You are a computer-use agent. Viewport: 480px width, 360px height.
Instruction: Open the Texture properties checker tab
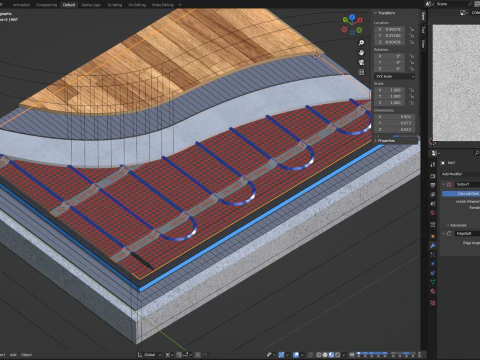[433, 303]
